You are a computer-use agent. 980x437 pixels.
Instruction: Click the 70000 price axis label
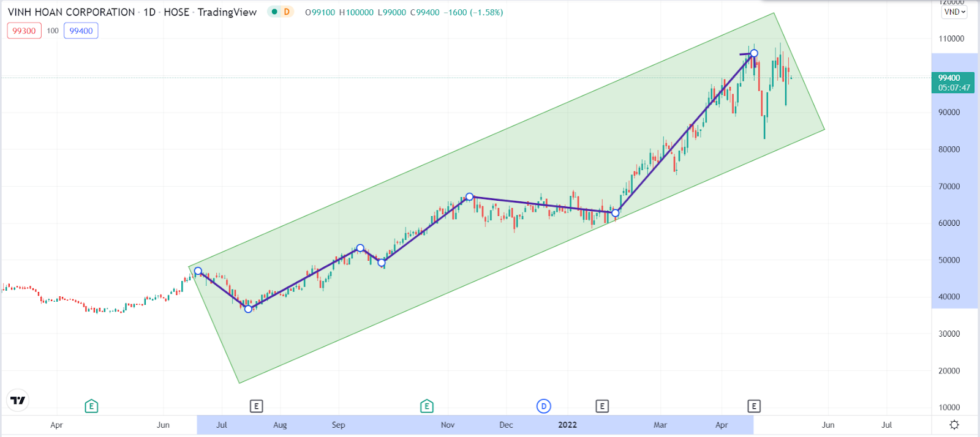click(949, 187)
